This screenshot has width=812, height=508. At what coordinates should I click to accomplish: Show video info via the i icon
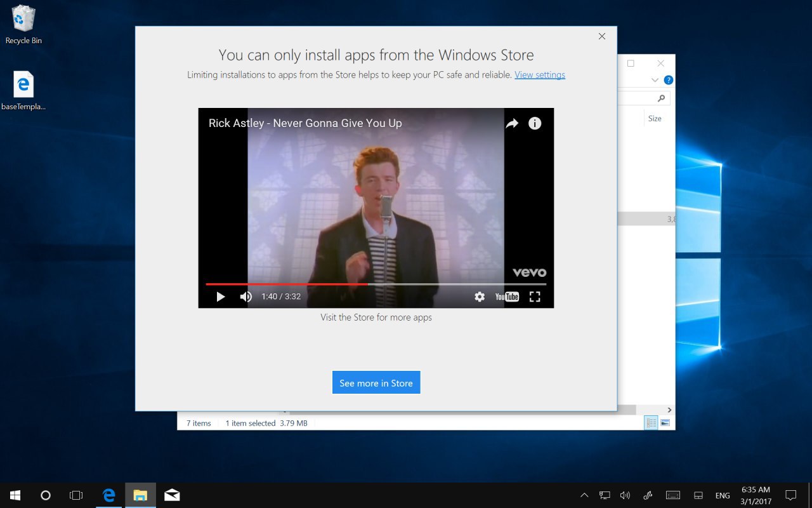click(535, 123)
